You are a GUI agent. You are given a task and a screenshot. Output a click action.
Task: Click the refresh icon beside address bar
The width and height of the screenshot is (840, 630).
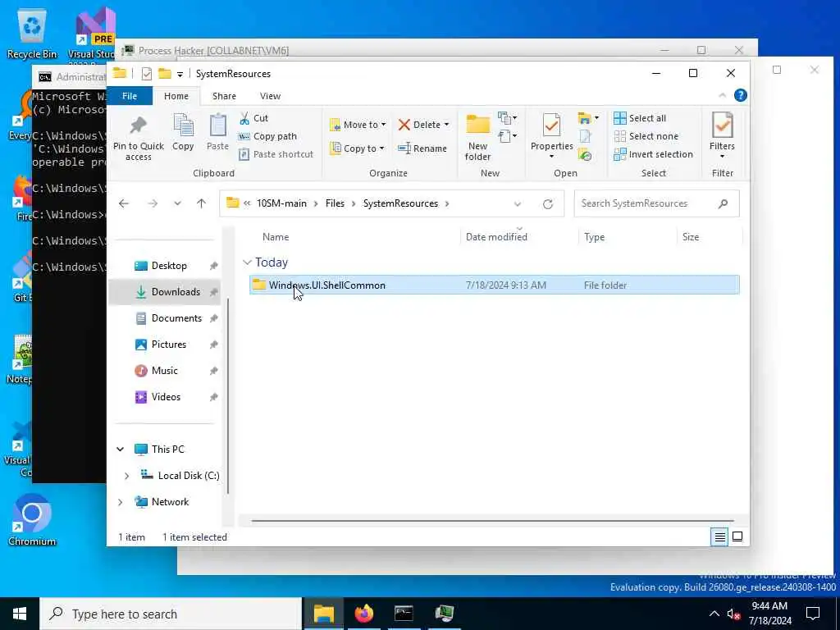pyautogui.click(x=547, y=203)
